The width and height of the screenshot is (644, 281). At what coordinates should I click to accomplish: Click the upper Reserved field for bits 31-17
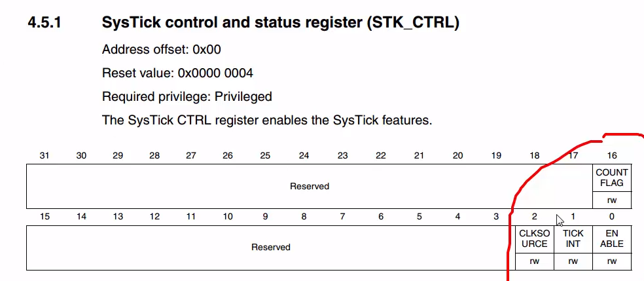[x=310, y=186]
